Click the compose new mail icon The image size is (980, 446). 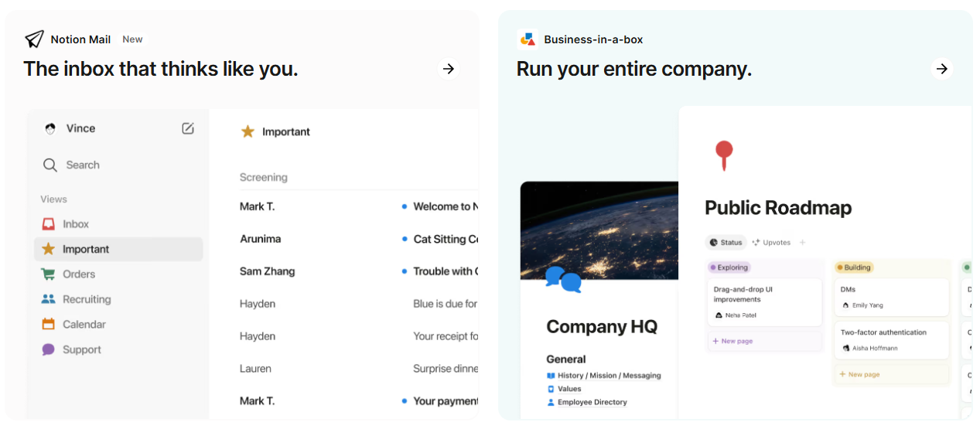click(x=188, y=128)
